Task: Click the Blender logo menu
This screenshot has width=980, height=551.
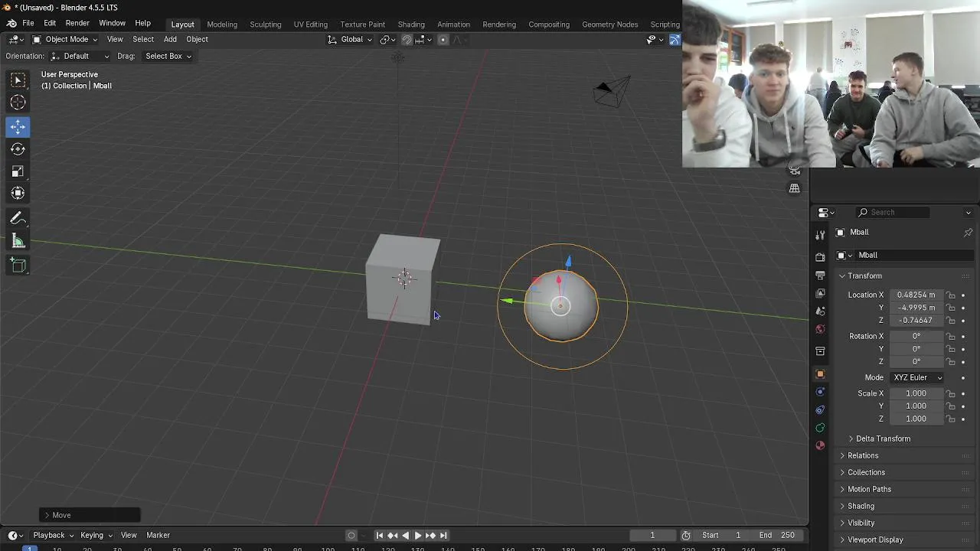Action: [x=11, y=24]
